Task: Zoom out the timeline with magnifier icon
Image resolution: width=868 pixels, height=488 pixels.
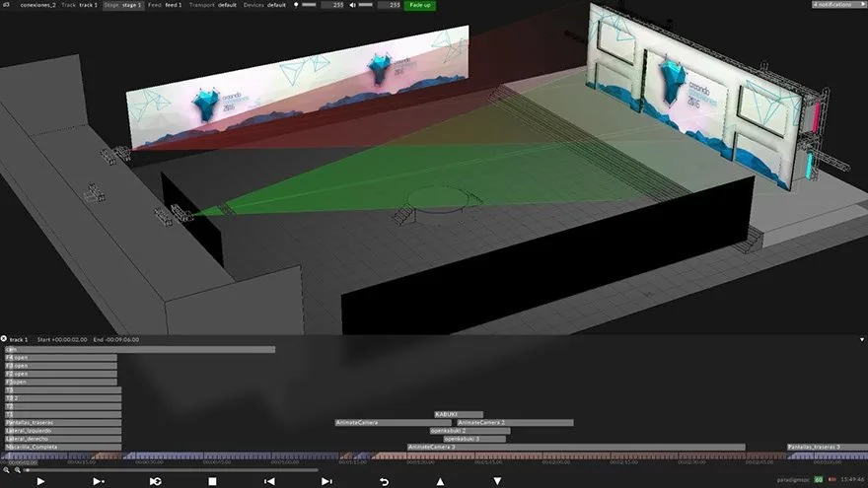Action: (6, 470)
